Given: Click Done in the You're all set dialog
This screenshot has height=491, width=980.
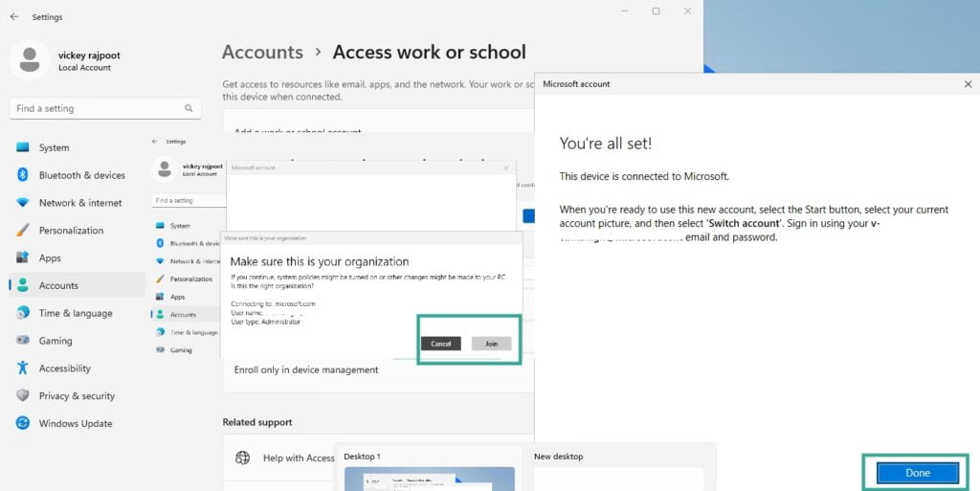Looking at the screenshot, I should (917, 473).
